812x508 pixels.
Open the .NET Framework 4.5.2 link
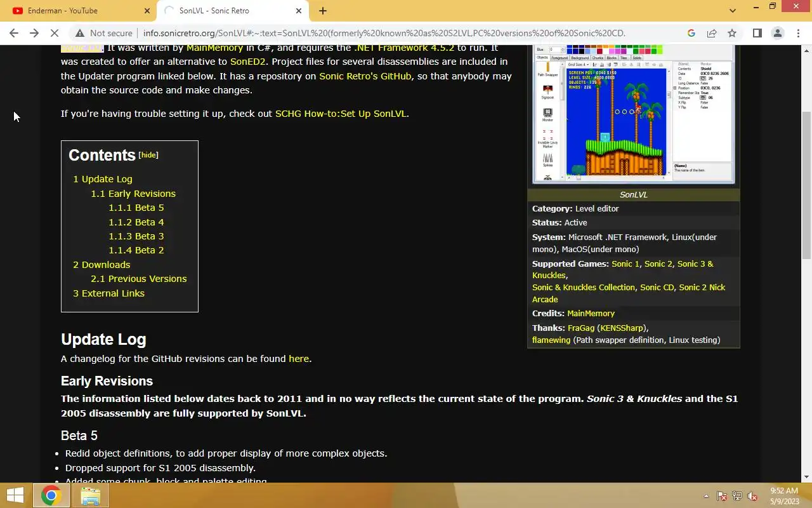coord(404,48)
